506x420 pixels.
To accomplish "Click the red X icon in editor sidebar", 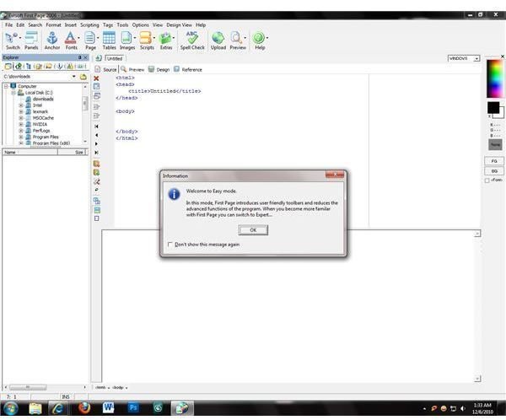I will point(96,78).
